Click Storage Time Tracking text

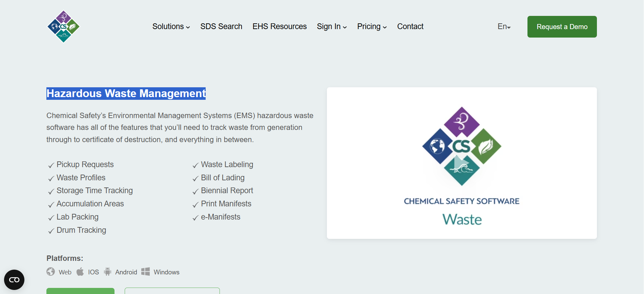click(95, 190)
